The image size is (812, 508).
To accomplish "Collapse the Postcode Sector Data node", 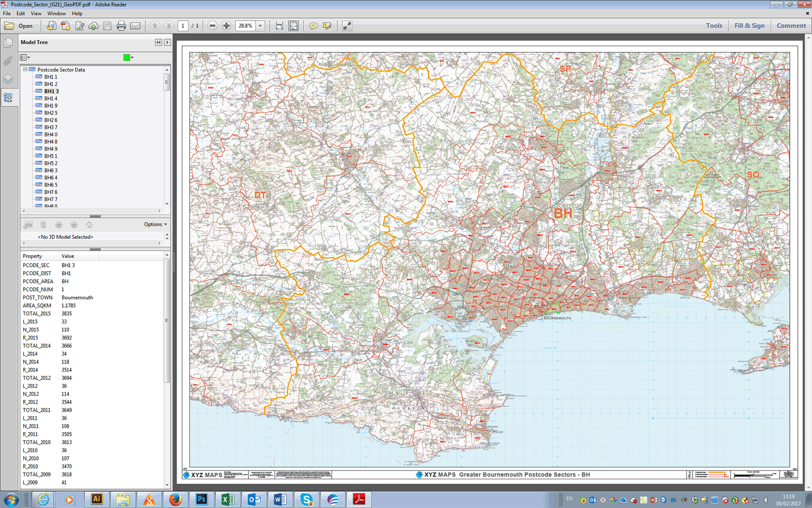I will [x=25, y=69].
